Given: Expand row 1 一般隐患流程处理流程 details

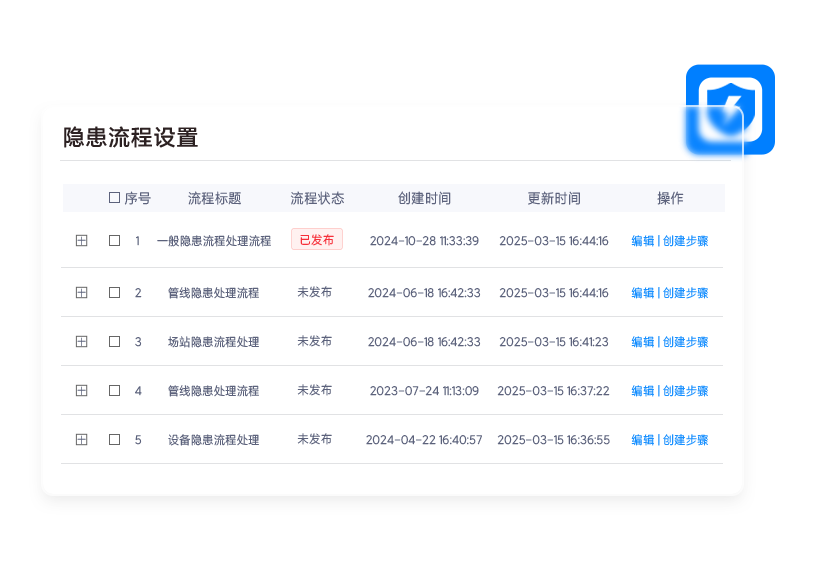Looking at the screenshot, I should pyautogui.click(x=82, y=241).
